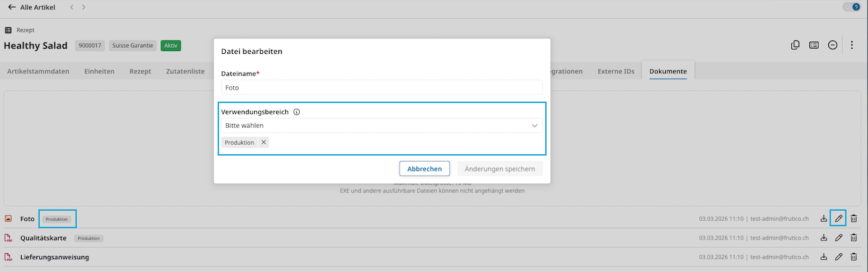
Task: Delete the Qualitätskarte document
Action: pos(854,238)
